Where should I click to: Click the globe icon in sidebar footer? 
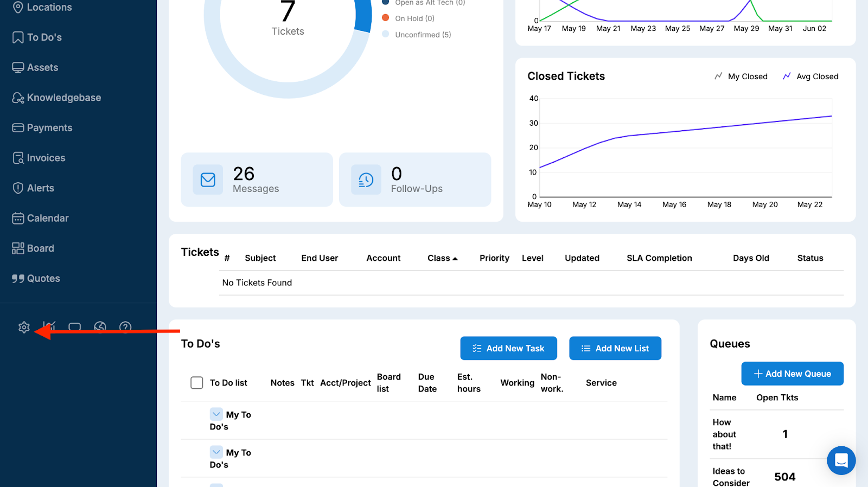coord(100,326)
